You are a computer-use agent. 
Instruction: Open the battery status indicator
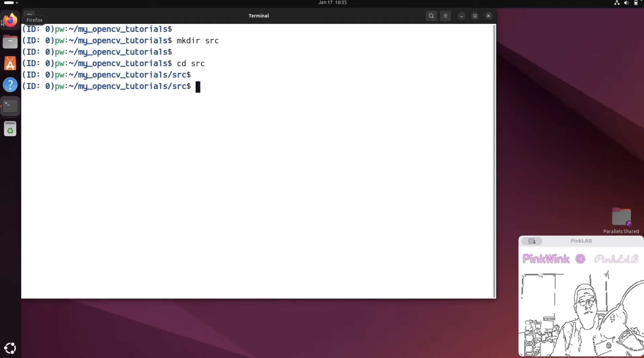(636, 3)
